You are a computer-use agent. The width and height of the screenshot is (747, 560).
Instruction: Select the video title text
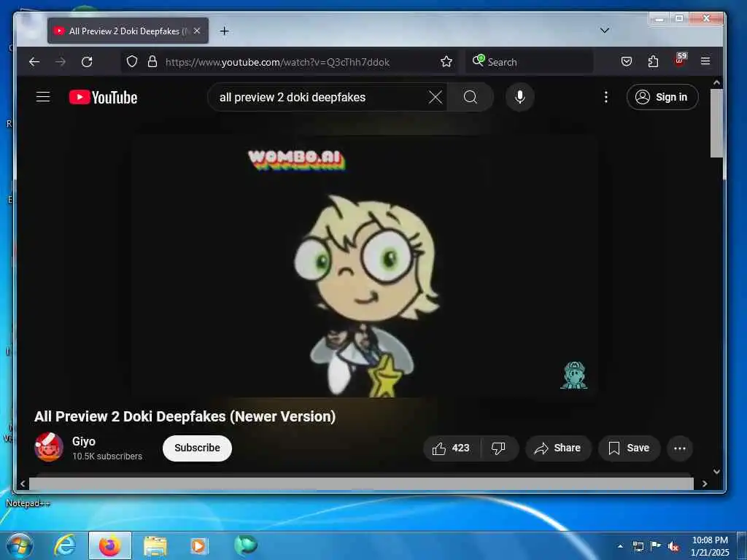point(185,416)
